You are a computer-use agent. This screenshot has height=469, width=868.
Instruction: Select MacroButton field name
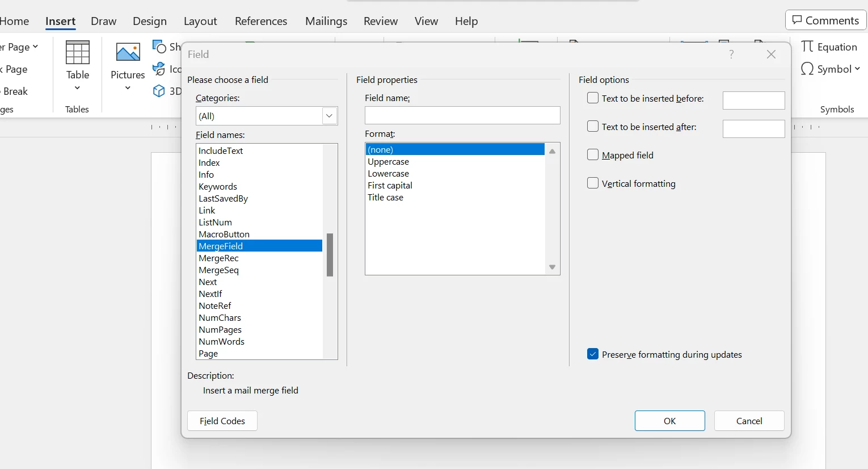(259, 234)
